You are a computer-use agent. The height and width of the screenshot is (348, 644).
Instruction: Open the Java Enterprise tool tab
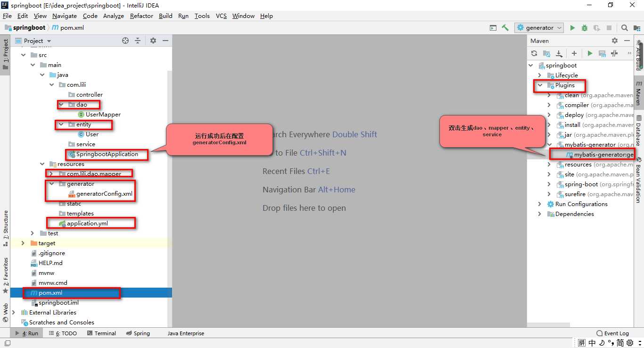(x=186, y=333)
